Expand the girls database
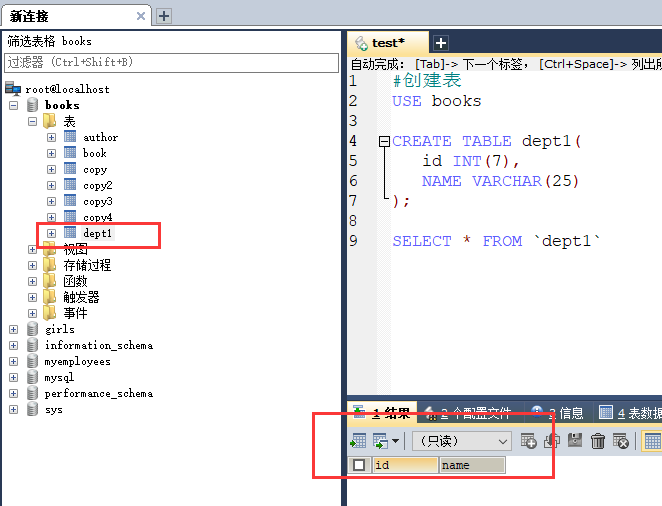The width and height of the screenshot is (662, 506). tap(14, 330)
